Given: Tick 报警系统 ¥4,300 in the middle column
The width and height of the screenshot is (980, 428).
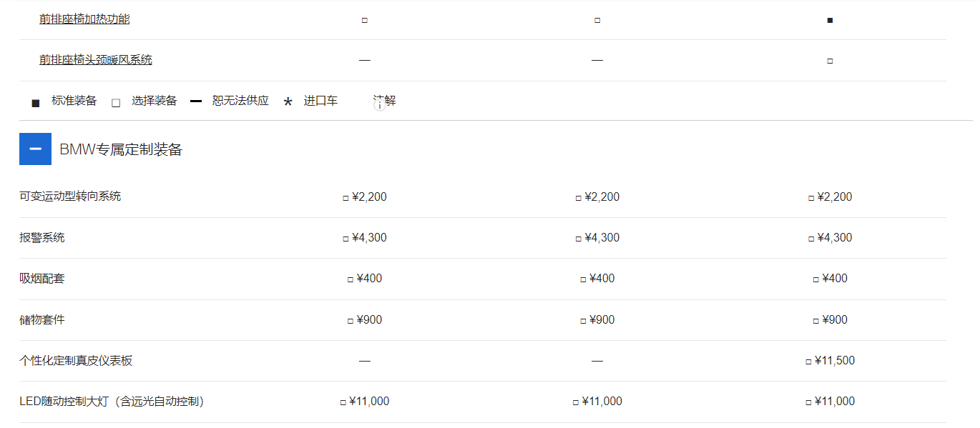Looking at the screenshot, I should [x=578, y=239].
